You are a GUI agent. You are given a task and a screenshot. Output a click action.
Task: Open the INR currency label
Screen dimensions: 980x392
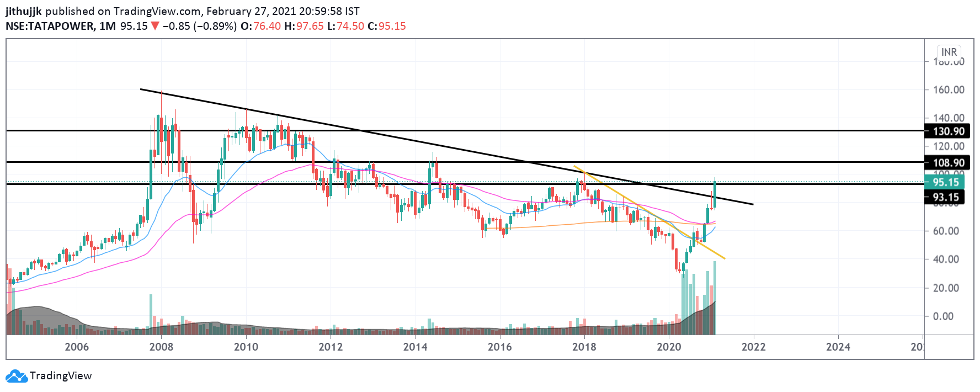pos(949,52)
